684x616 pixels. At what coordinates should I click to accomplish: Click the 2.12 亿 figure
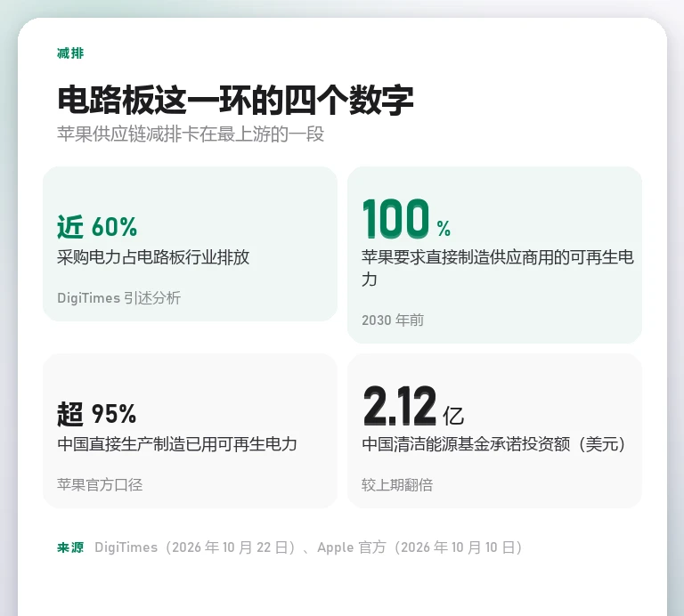413,406
